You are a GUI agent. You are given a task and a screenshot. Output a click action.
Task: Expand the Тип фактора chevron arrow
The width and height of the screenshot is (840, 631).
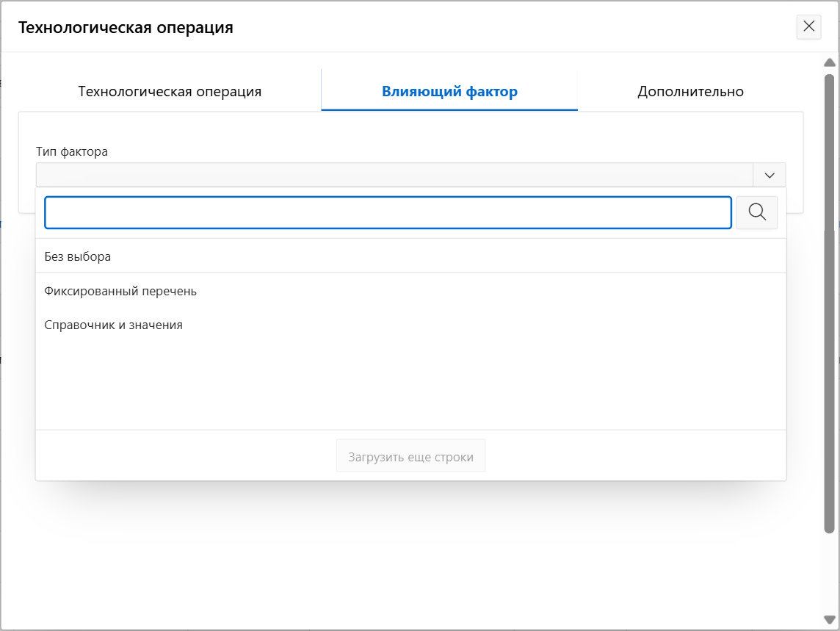click(x=770, y=175)
